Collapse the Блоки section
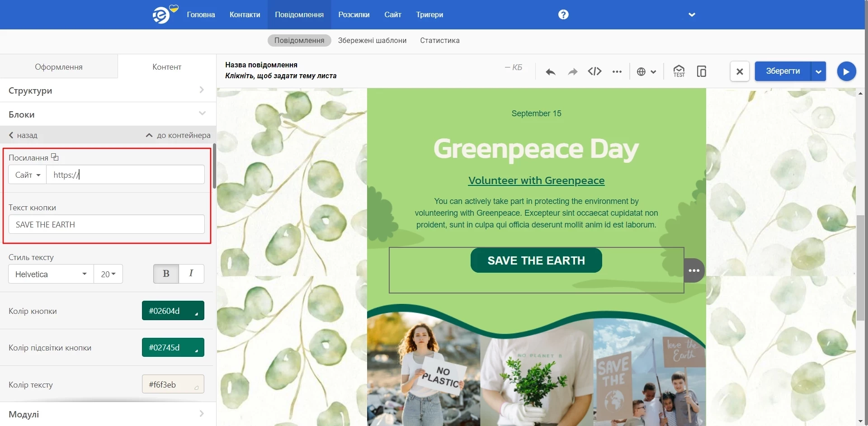The width and height of the screenshot is (868, 426). click(x=108, y=114)
